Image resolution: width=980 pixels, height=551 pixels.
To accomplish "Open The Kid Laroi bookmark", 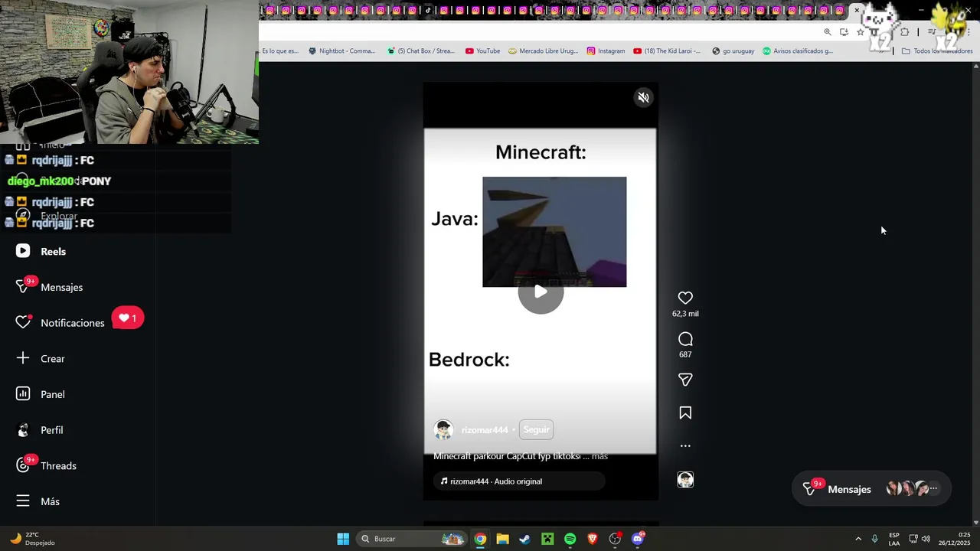I will 666,51.
